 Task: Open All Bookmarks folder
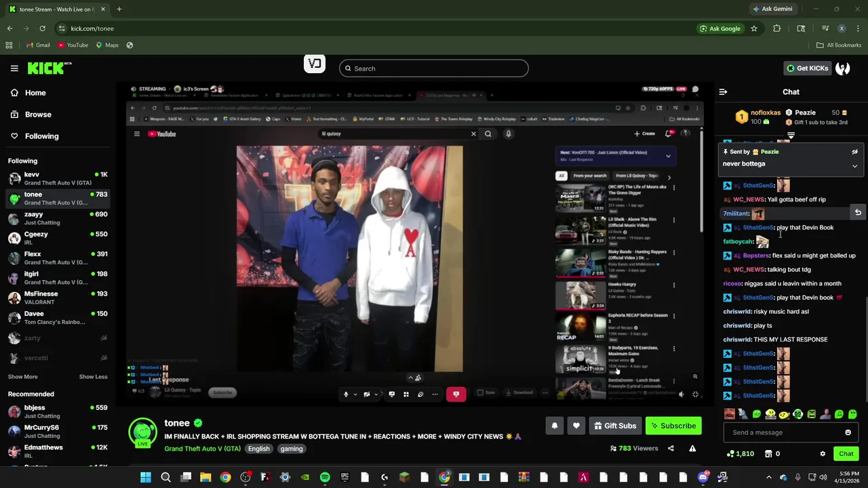pyautogui.click(x=839, y=45)
